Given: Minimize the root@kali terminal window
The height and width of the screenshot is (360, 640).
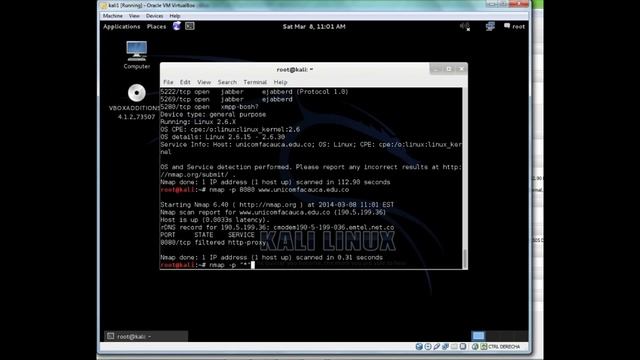Looking at the screenshot, I should click(436, 69).
